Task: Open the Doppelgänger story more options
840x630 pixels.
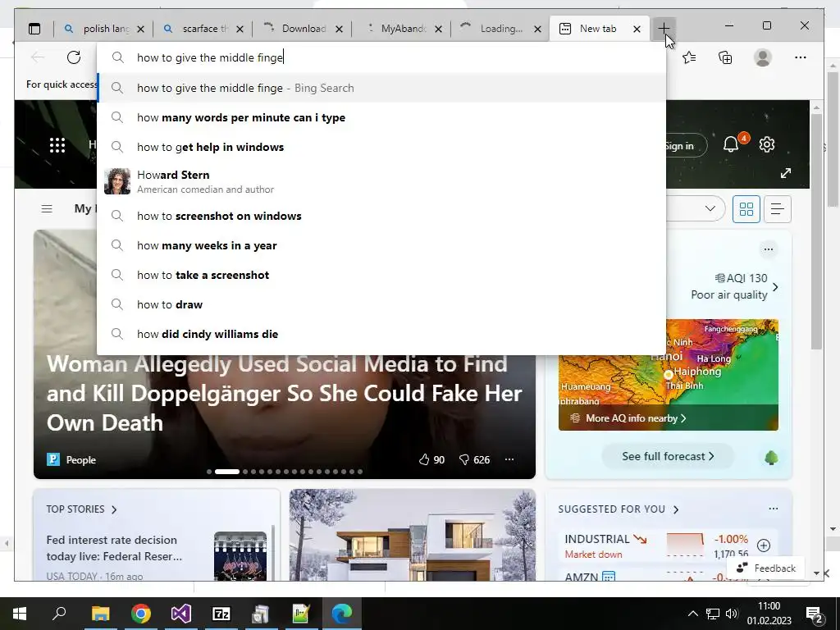Action: (509, 459)
